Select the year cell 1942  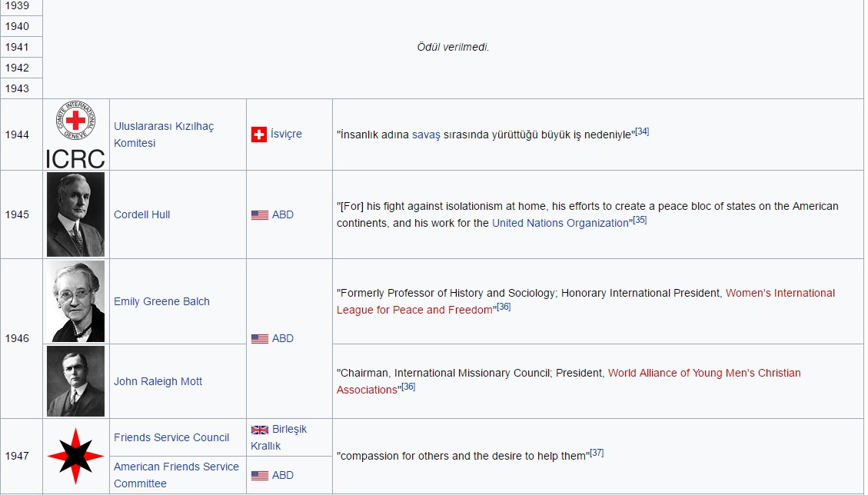coord(21,68)
